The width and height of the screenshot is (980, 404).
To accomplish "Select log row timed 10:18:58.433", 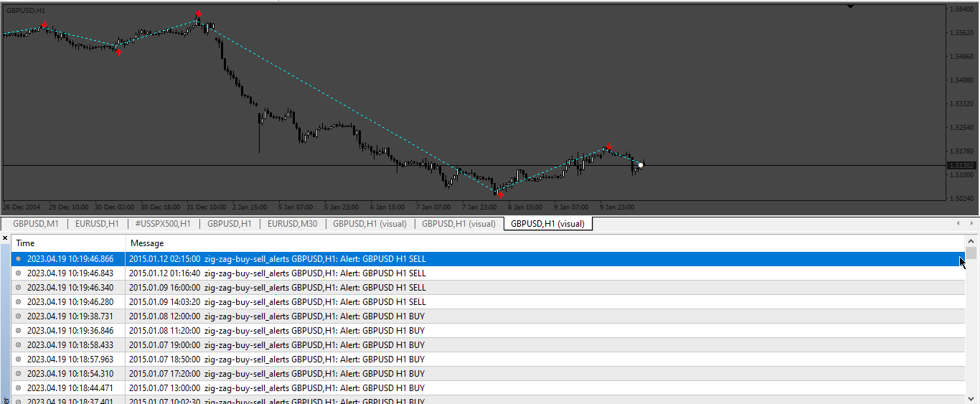I will point(488,345).
